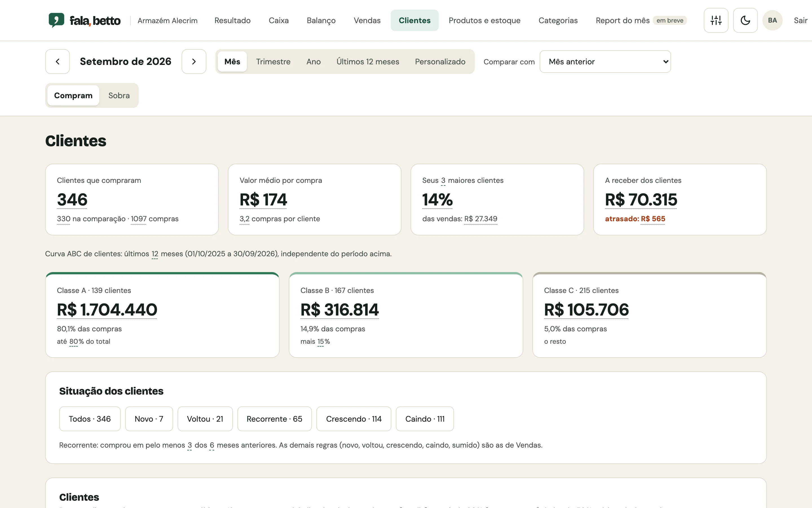812x508 pixels.
Task: Select the Trimestre period option
Action: click(x=273, y=62)
